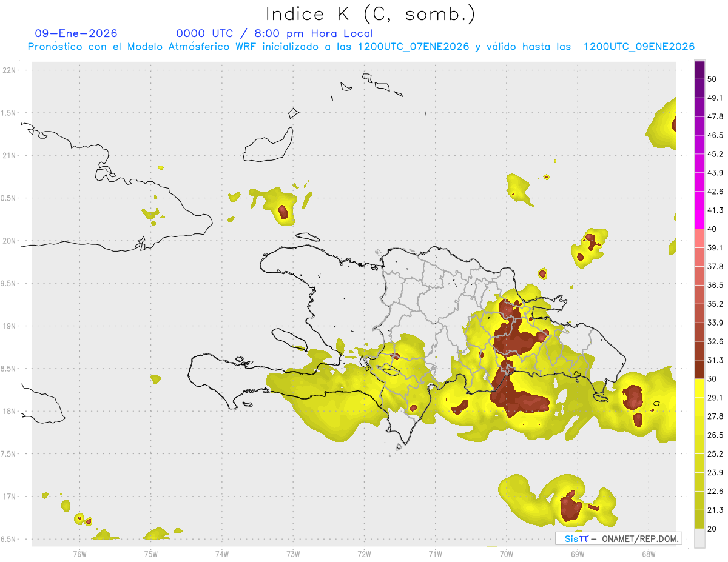Select the magenta swatch between 42.6 and 43.9

pos(700,182)
